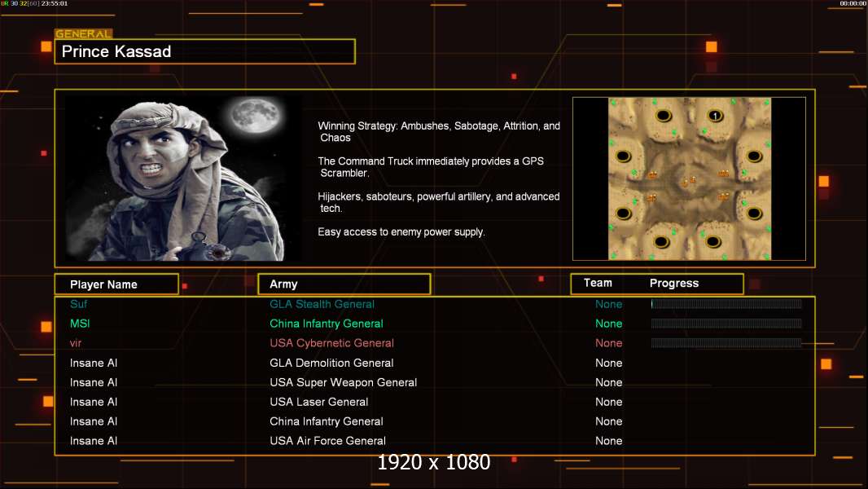Viewport: 868px width, 489px height.
Task: Click USA Cybernetic General army entry
Action: click(x=331, y=343)
